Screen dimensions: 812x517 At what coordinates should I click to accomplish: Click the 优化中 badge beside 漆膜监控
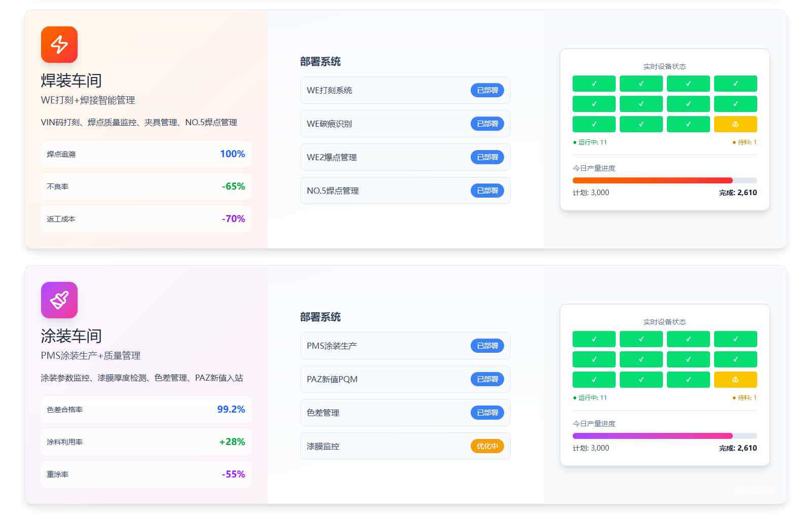487,446
